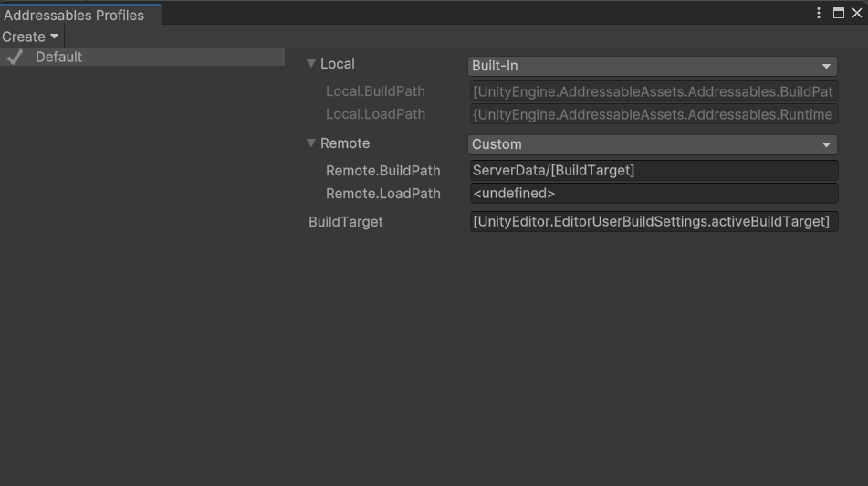Click the Local.LoadPath value field
This screenshot has width=868, height=486.
[653, 114]
